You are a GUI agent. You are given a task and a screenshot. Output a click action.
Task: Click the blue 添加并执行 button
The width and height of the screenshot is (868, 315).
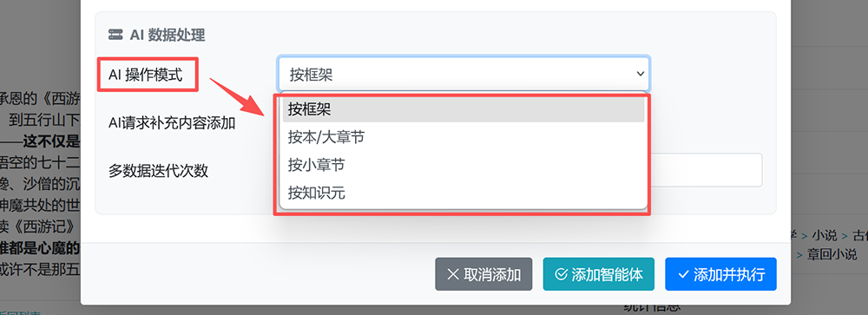pos(720,274)
